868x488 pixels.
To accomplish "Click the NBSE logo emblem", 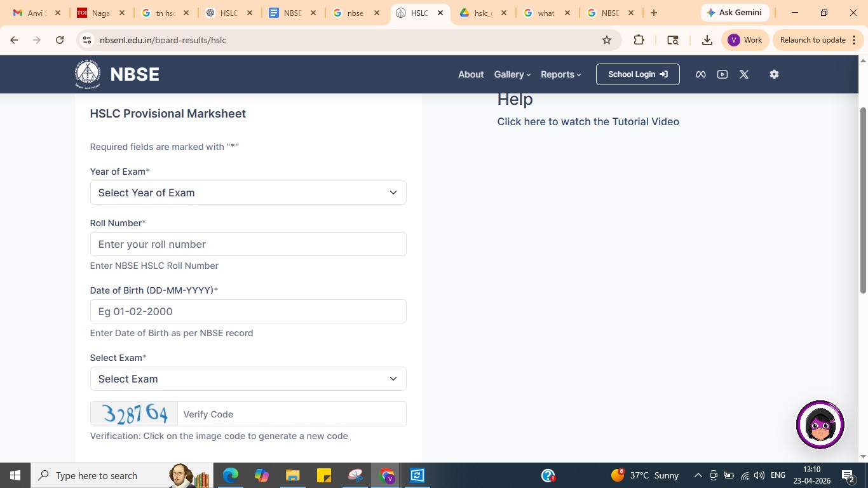I will click(x=88, y=74).
